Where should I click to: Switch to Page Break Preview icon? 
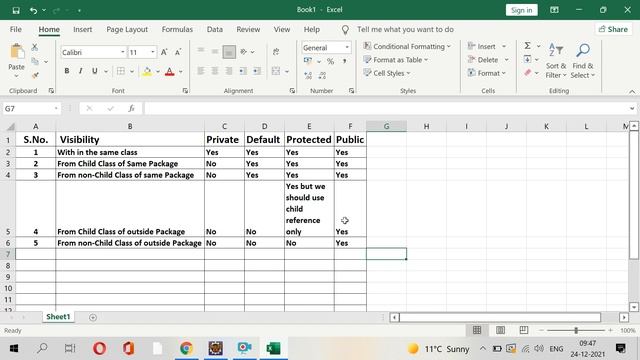[524, 330]
